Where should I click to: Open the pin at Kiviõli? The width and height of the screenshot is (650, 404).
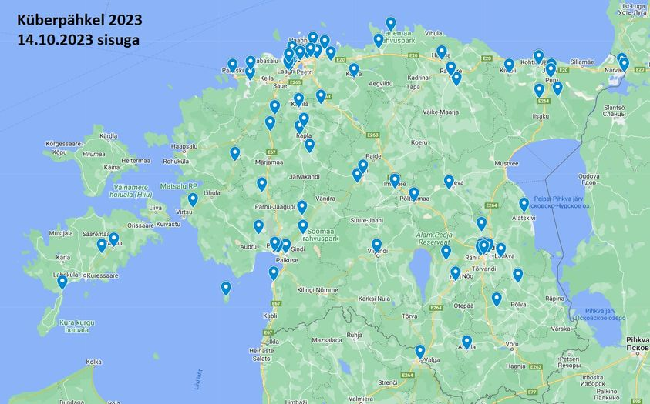pyautogui.click(x=509, y=64)
